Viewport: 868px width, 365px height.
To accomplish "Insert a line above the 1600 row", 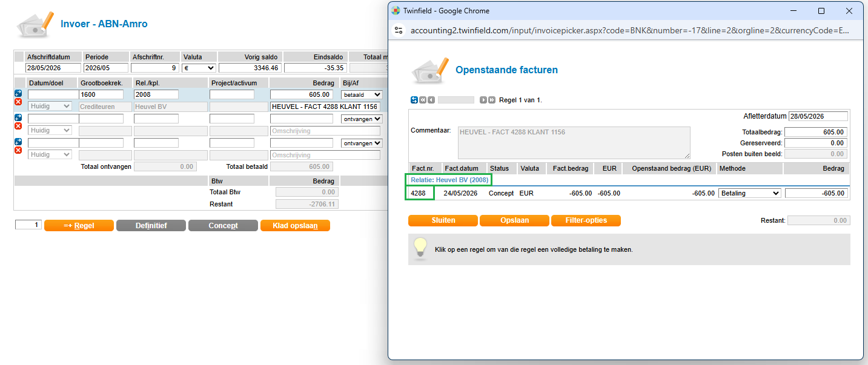I will (18, 93).
